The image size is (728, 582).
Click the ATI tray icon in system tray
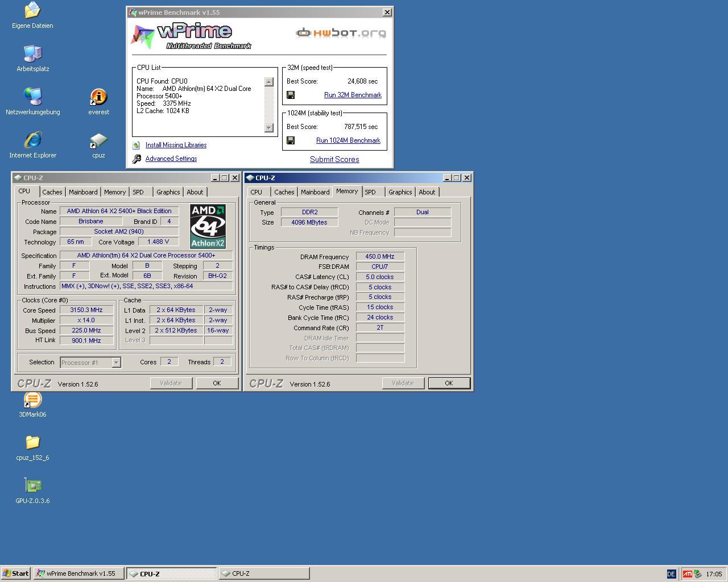[x=687, y=574]
